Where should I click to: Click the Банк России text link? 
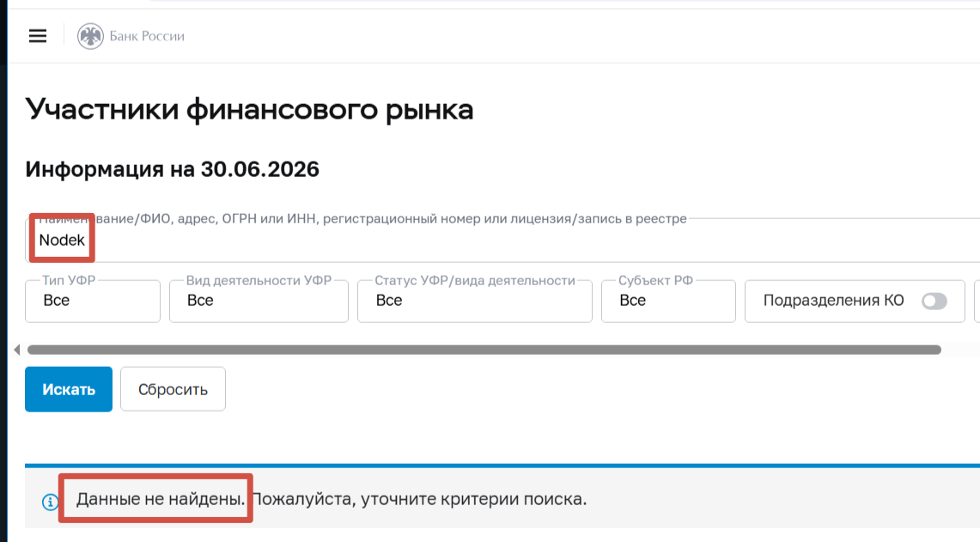147,36
